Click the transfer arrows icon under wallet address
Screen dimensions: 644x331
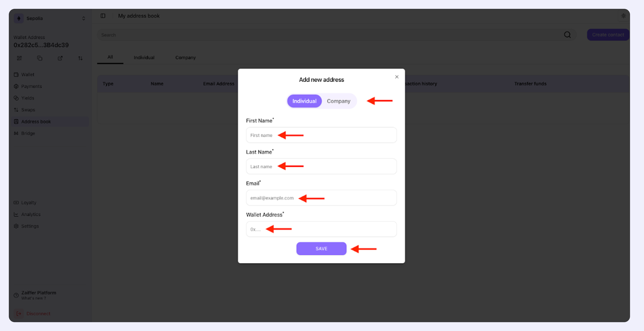[x=80, y=58]
